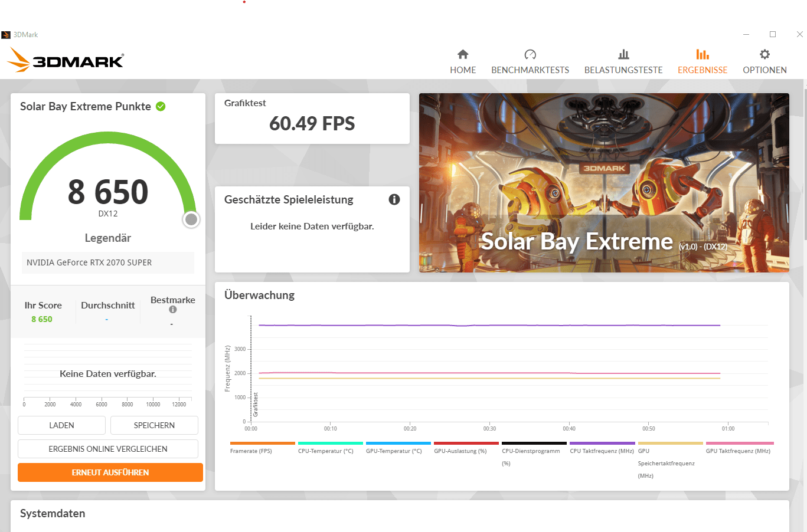The image size is (807, 532).
Task: Click the Grafiktest marker in the chart
Action: 256,405
